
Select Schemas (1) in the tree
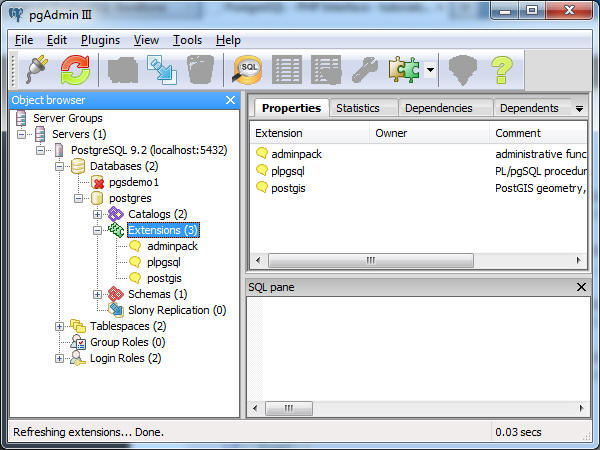tap(158, 294)
